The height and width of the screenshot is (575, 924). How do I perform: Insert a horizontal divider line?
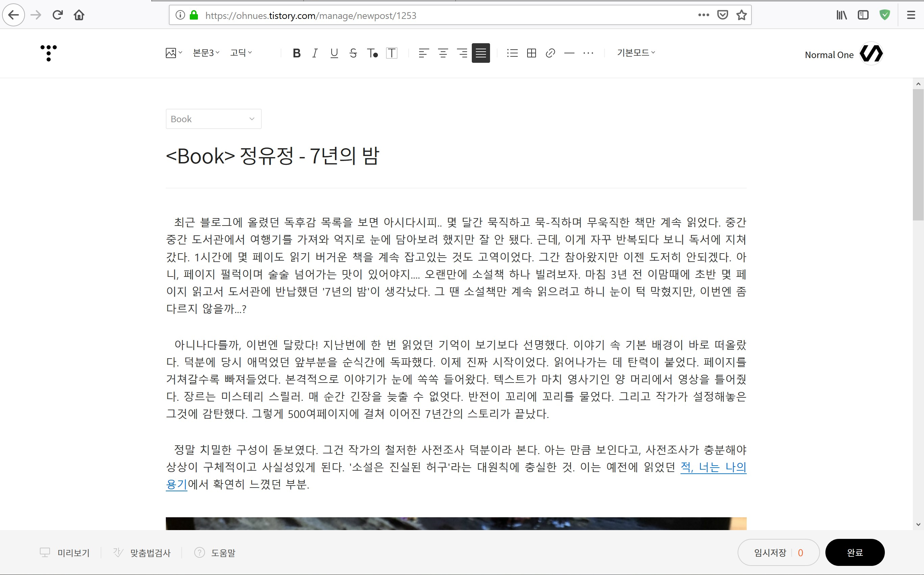[569, 53]
